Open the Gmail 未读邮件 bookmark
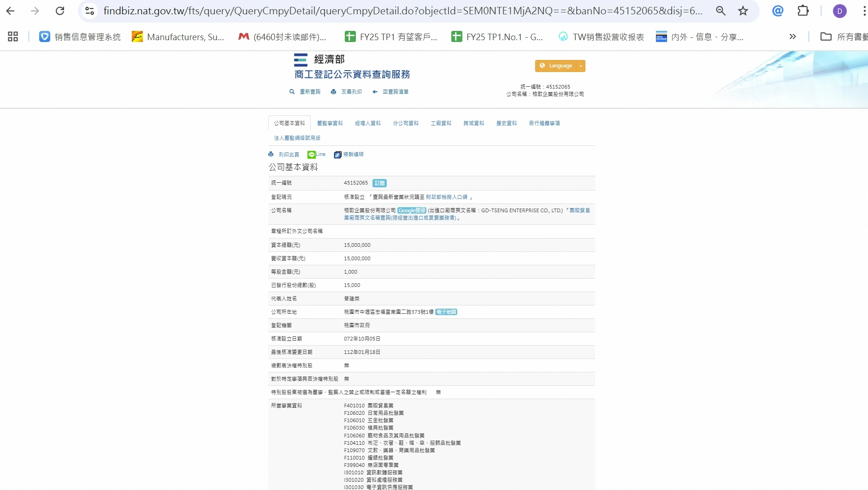This screenshot has height=490, width=868. coord(282,37)
